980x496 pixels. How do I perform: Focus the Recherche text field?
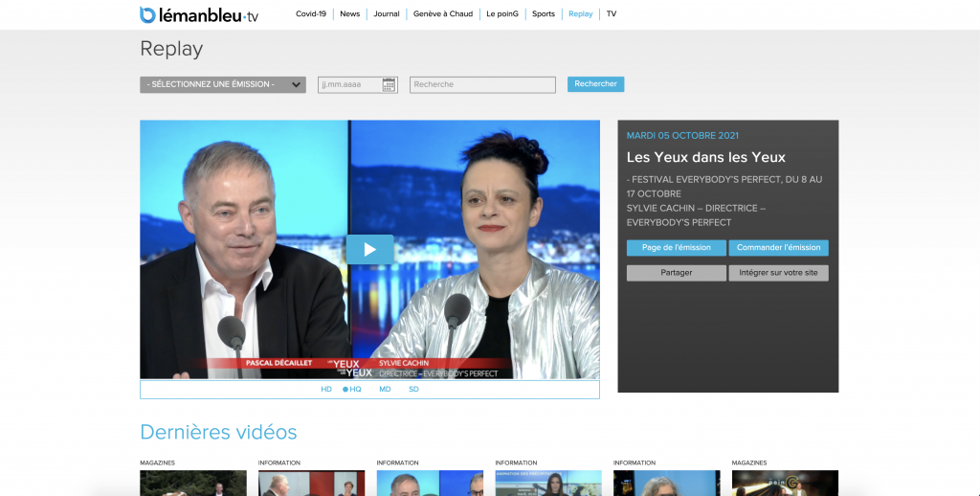(x=482, y=85)
